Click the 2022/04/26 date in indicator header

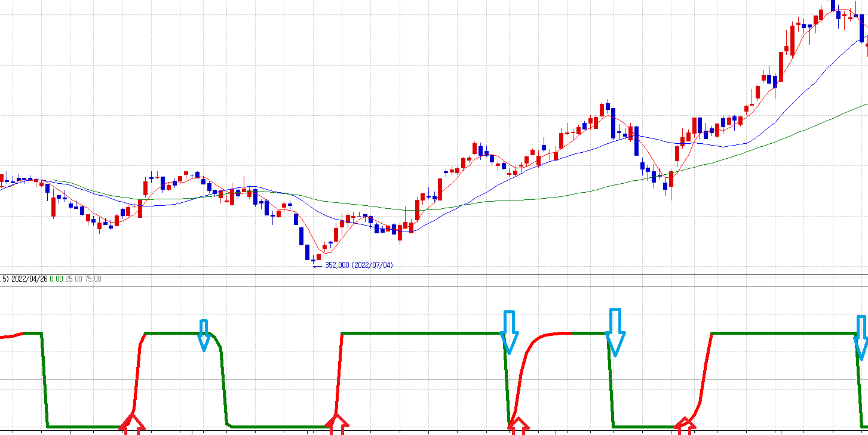point(29,279)
